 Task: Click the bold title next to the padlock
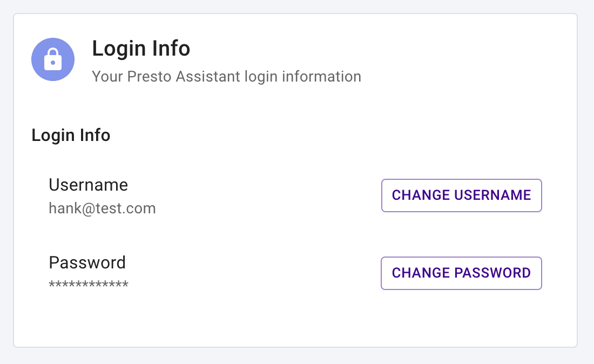pos(141,49)
